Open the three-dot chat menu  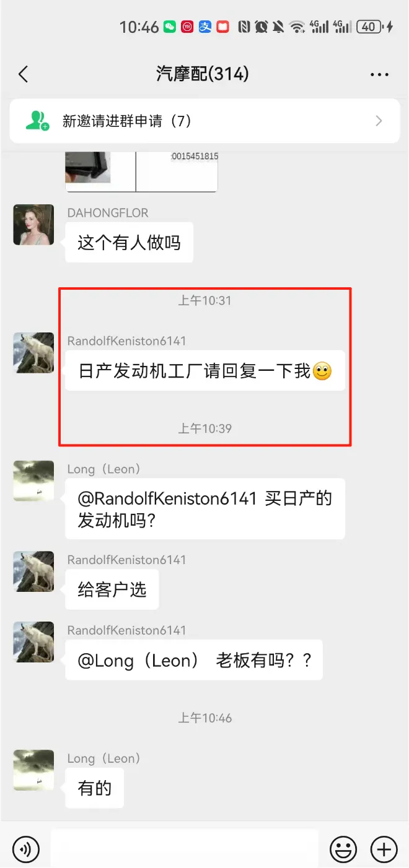[x=379, y=75]
